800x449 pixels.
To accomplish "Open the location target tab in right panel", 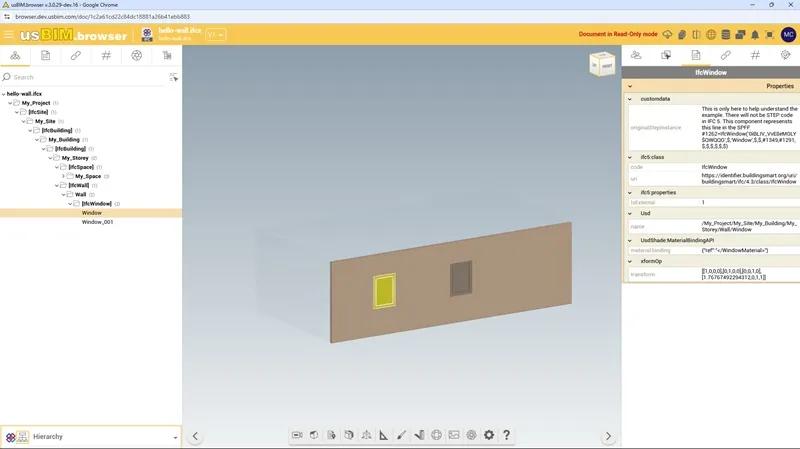I will (x=785, y=55).
